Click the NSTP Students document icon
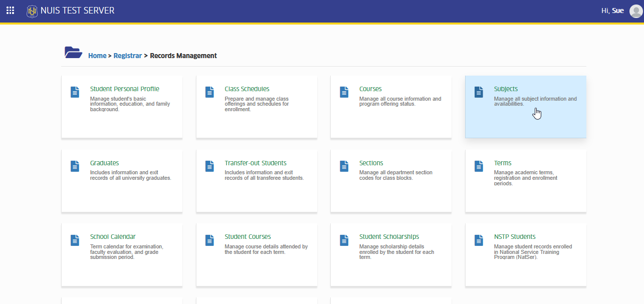The image size is (644, 304). 479,240
